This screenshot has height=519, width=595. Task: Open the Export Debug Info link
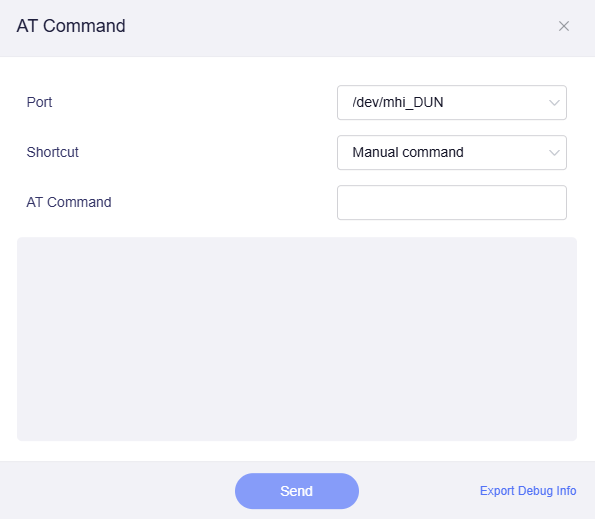[x=528, y=491]
